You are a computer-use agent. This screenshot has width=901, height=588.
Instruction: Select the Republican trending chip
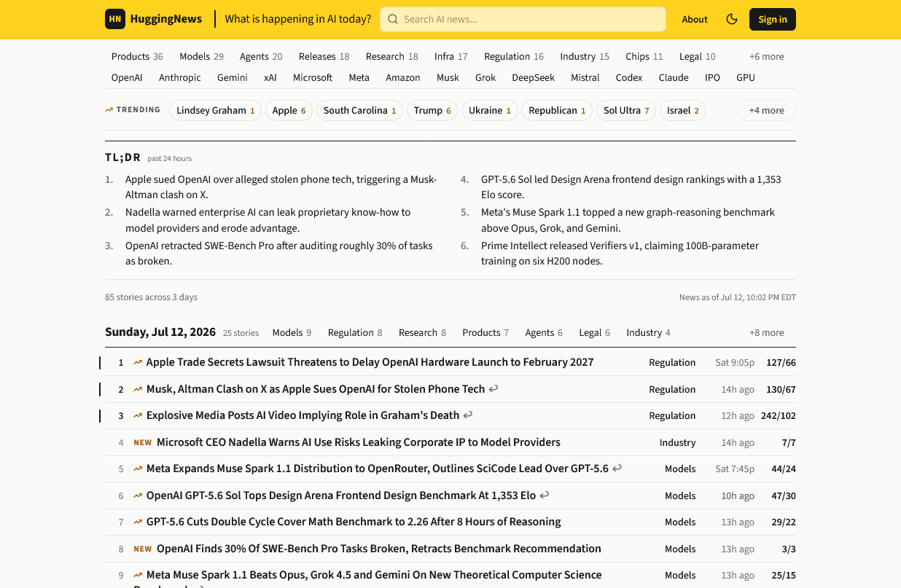(x=558, y=110)
